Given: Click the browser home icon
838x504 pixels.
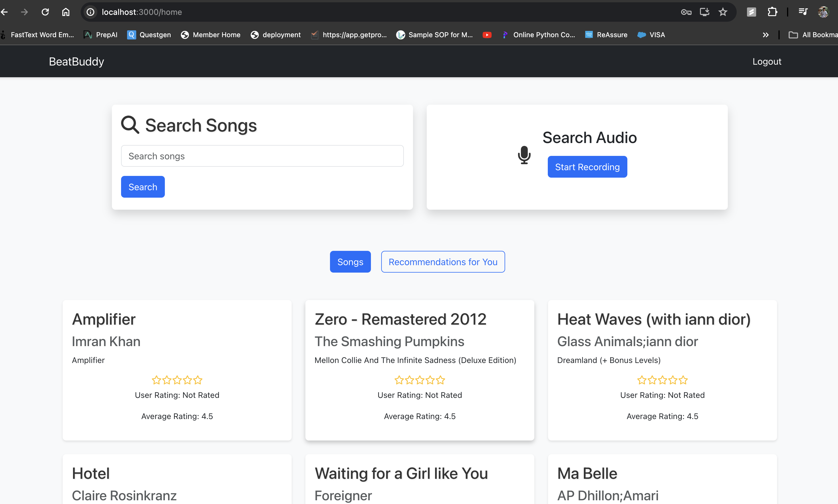Looking at the screenshot, I should click(x=66, y=12).
